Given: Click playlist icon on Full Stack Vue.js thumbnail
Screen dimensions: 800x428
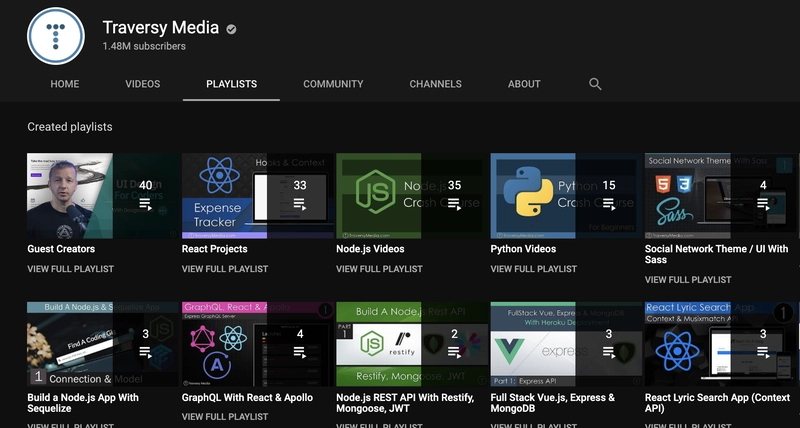Looking at the screenshot, I should pos(609,353).
